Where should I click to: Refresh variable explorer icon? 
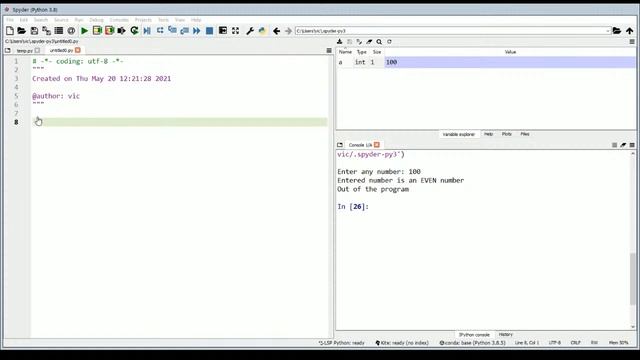(x=389, y=42)
